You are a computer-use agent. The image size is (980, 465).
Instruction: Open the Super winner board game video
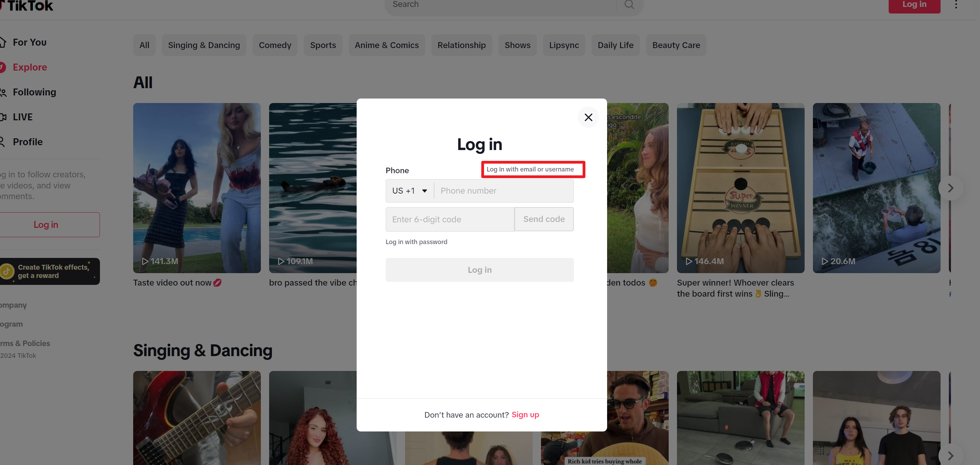(740, 188)
